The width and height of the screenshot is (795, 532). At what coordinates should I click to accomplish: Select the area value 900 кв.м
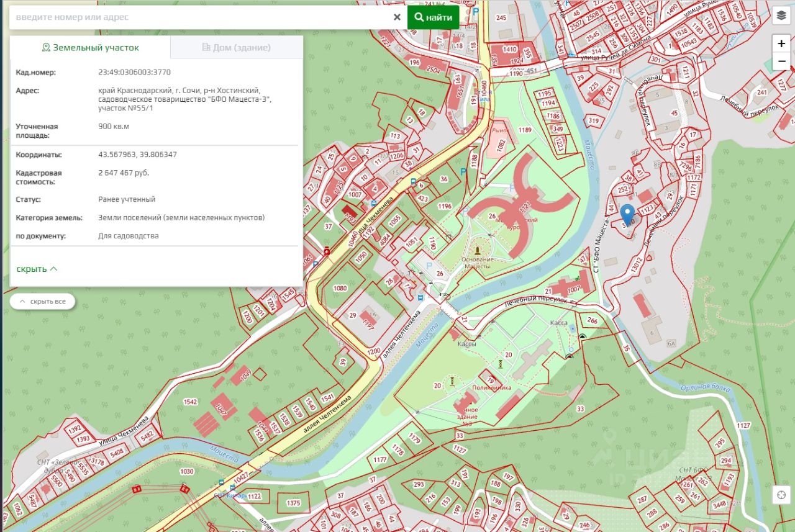(x=114, y=126)
